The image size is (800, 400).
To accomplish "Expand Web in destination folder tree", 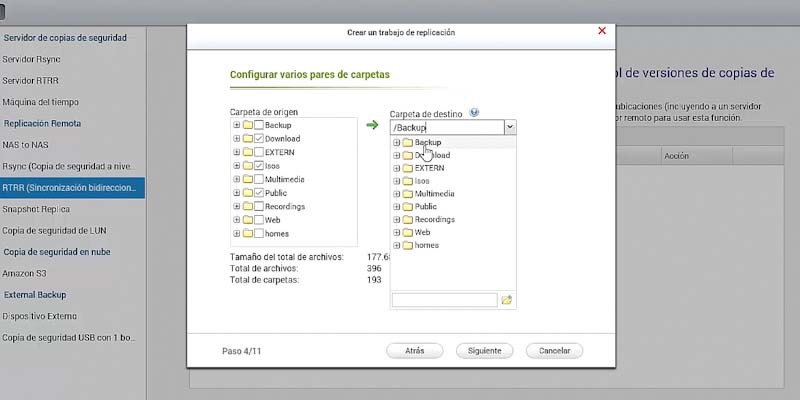I will [x=396, y=232].
